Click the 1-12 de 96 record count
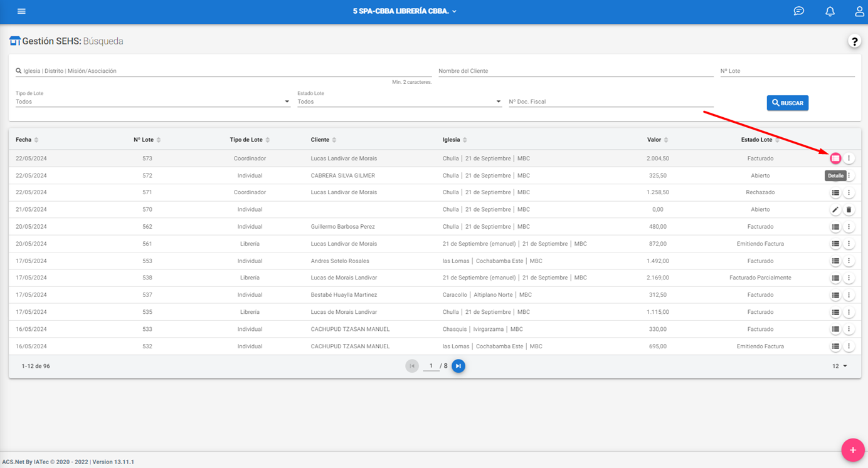 36,366
